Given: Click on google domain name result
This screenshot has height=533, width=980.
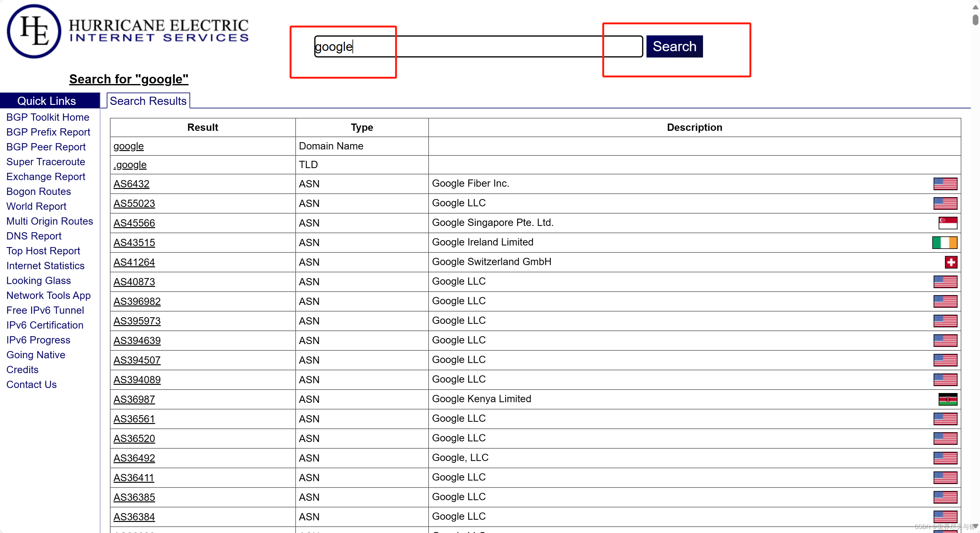Looking at the screenshot, I should point(129,146).
